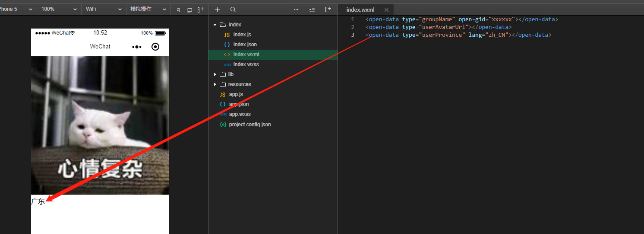
Task: Click the dock simulator panel icon
Action: pyautogui.click(x=200, y=10)
